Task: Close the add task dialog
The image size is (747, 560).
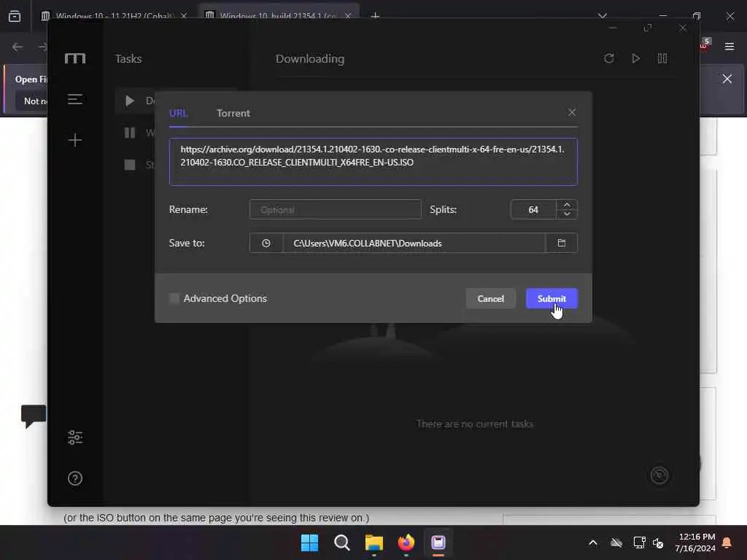Action: coord(572,112)
